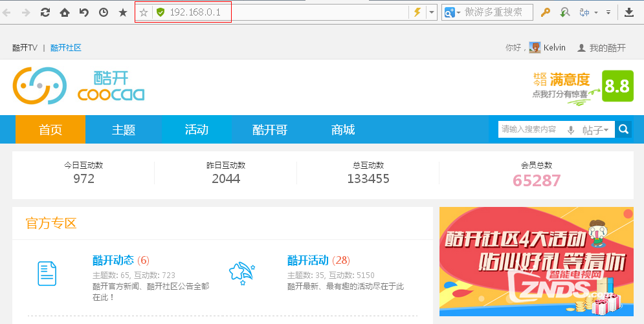This screenshot has height=324, width=644.
Task: Click the 我的酷开 person icon
Action: pos(581,48)
